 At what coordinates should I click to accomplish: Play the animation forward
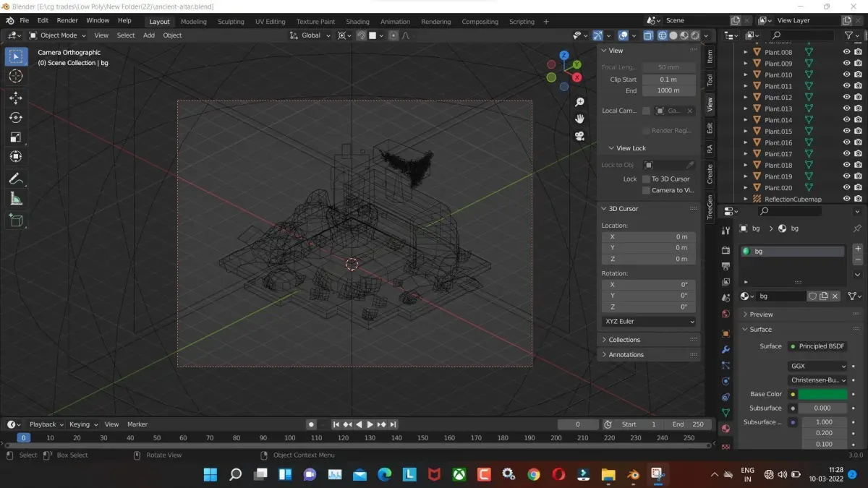coord(370,424)
